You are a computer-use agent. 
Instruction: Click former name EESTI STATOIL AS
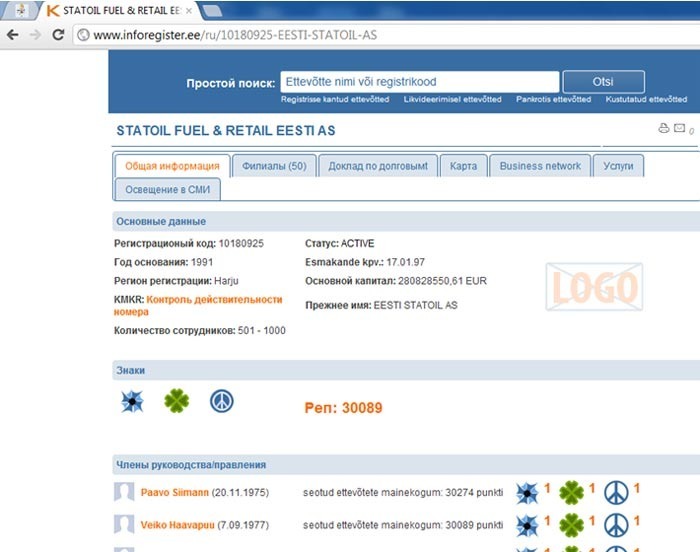(416, 305)
